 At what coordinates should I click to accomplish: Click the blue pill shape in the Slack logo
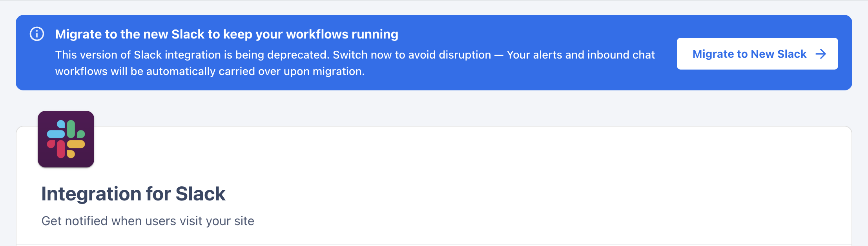(x=56, y=134)
